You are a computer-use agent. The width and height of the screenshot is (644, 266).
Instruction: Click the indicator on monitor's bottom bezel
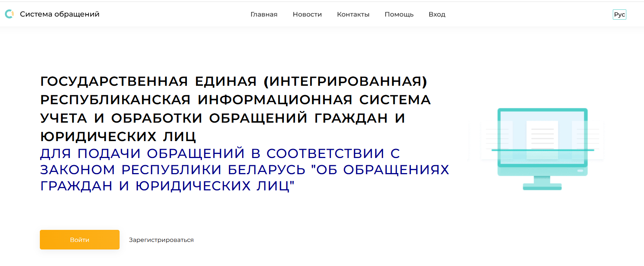tap(580, 171)
